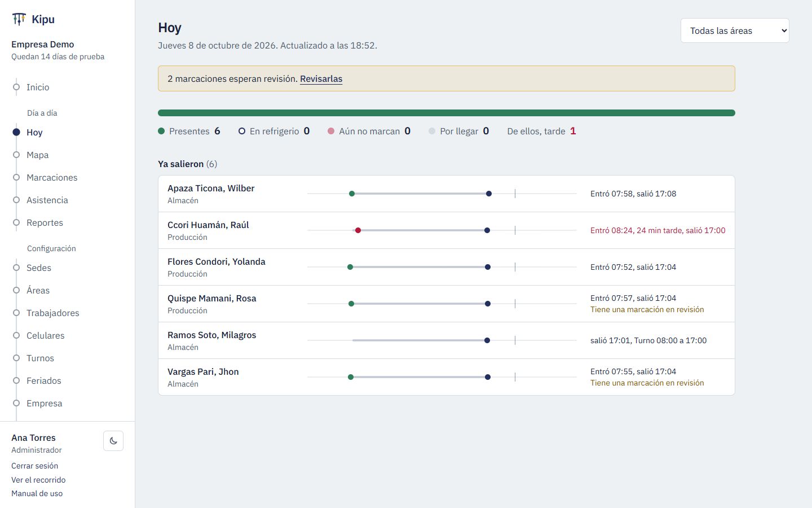This screenshot has height=508, width=812.
Task: Click Wilber Apaza's green entry dot
Action: tap(352, 194)
